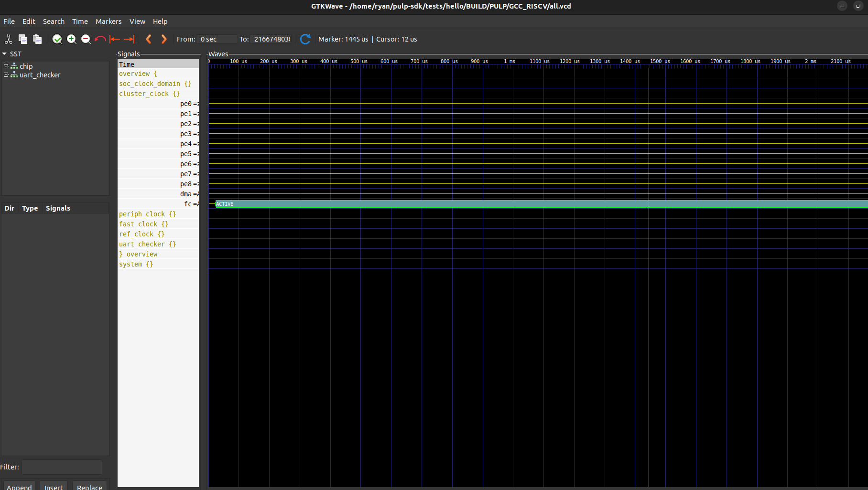The width and height of the screenshot is (868, 490).
Task: Toggle the fast_clock {} group
Action: [158, 224]
